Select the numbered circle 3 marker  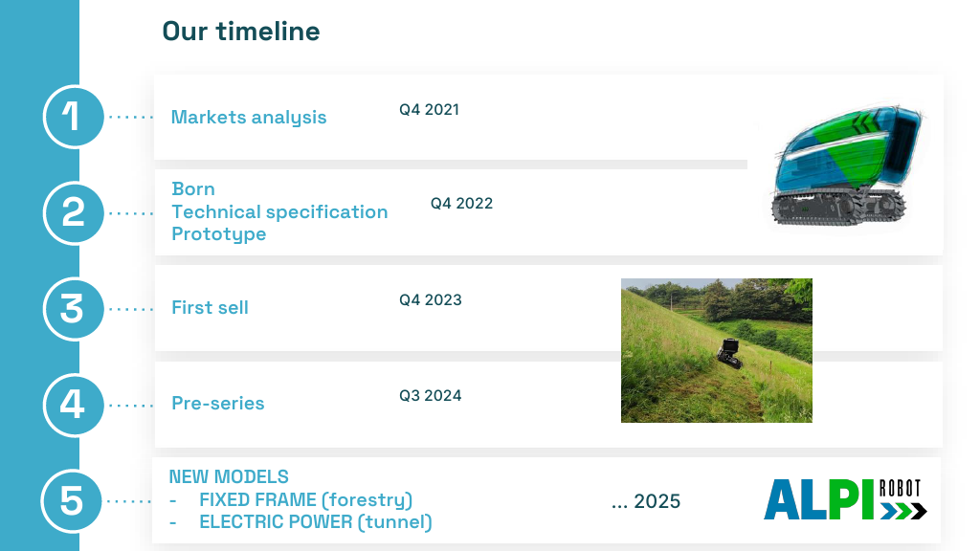click(74, 309)
